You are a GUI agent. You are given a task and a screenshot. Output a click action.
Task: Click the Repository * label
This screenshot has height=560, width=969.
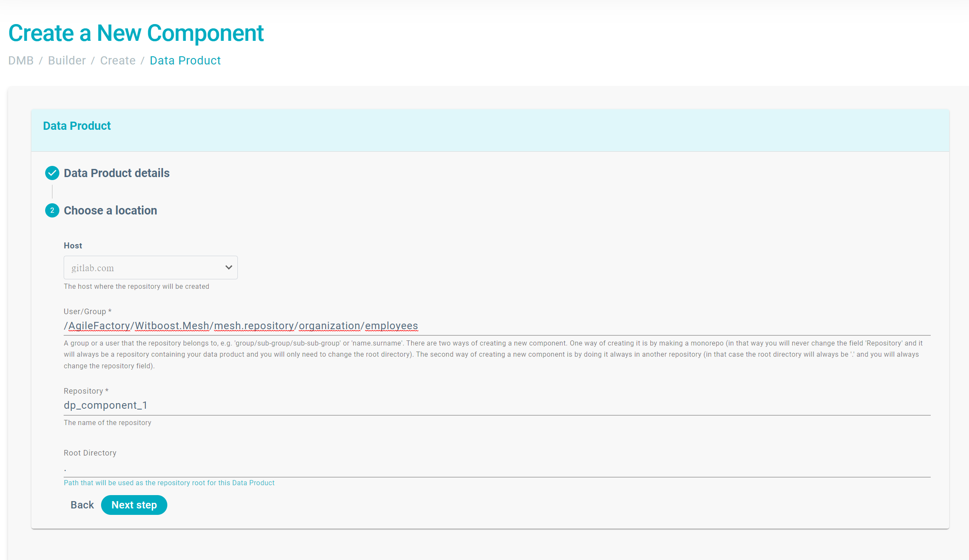[x=86, y=391]
